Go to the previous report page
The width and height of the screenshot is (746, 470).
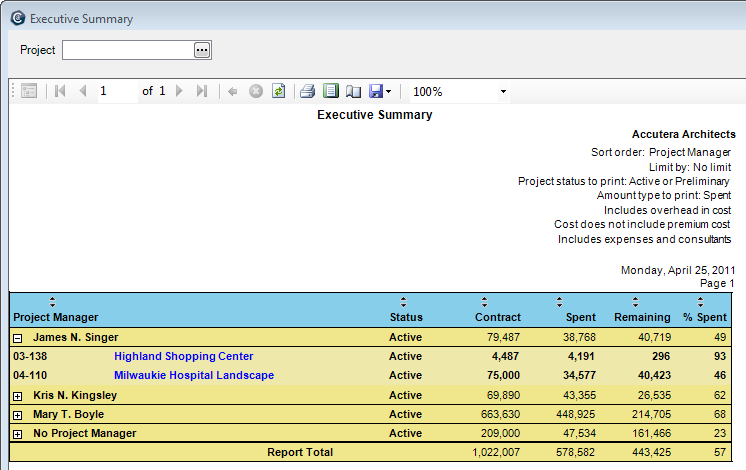tap(82, 91)
